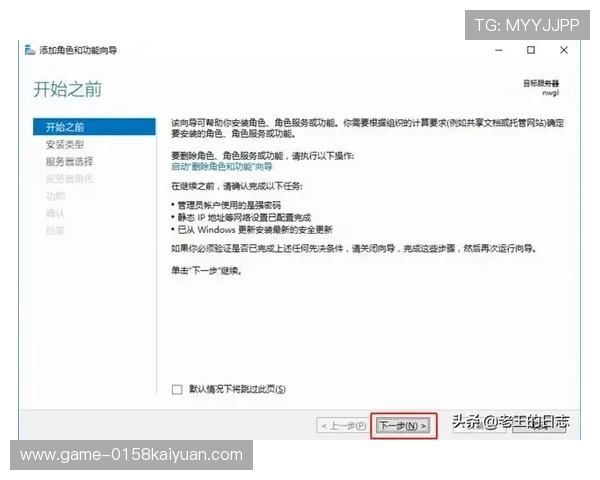
Task: Click the Next (下一步) button
Action: [403, 426]
